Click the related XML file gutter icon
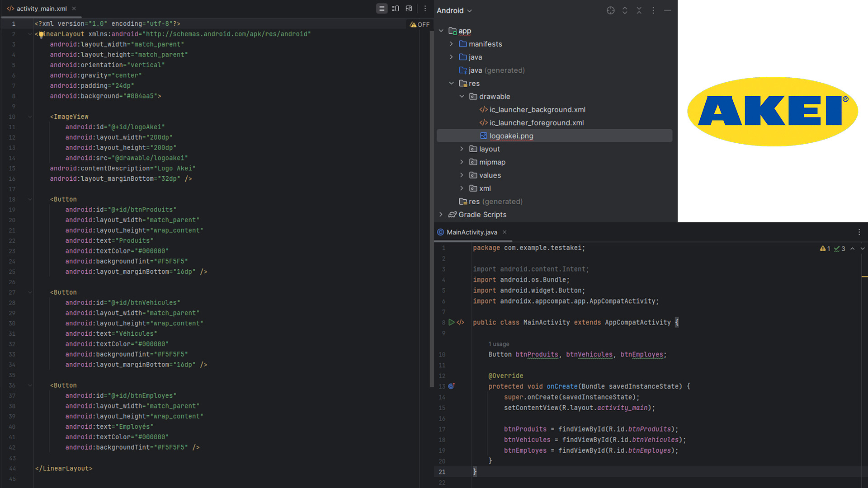 461,322
